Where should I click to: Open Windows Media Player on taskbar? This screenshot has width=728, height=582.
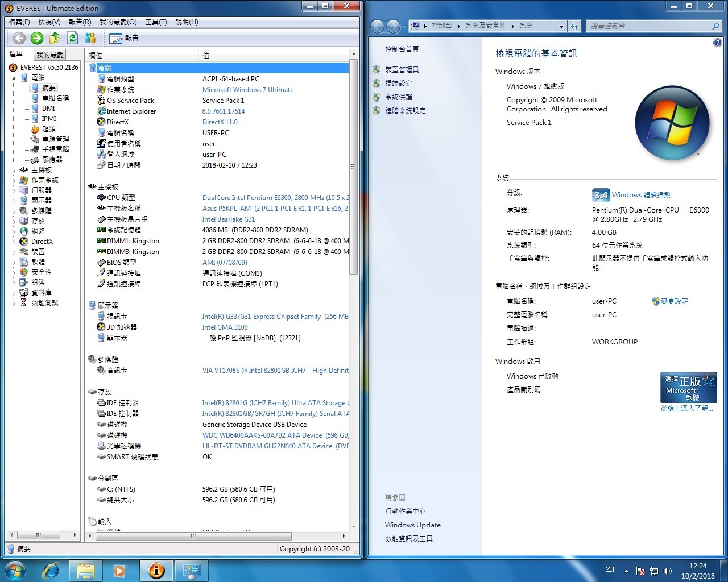(x=119, y=571)
